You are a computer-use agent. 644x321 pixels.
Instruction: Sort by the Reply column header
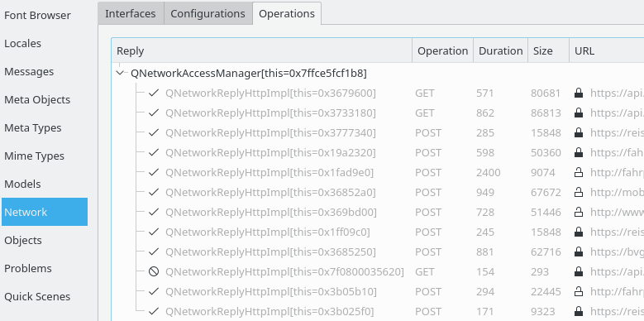click(x=261, y=50)
